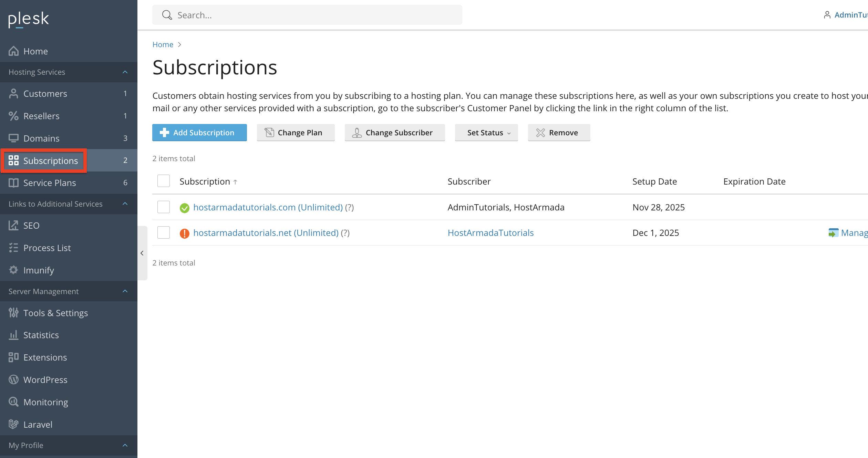Go to Statistics in sidebar
The height and width of the screenshot is (458, 868).
69,335
